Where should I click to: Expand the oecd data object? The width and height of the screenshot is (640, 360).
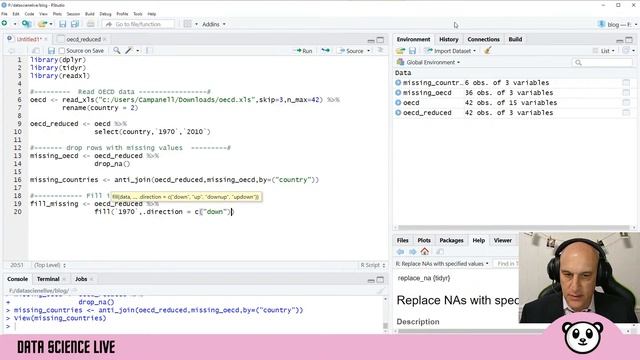pos(398,103)
